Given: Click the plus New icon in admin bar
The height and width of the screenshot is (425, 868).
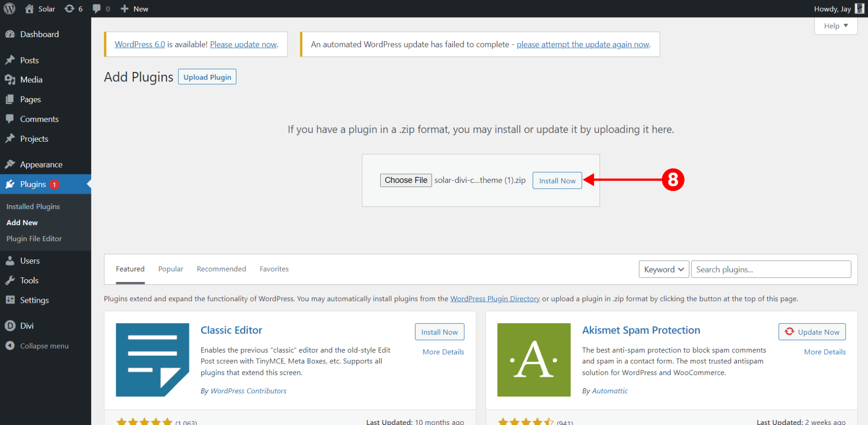Looking at the screenshot, I should click(x=124, y=9).
